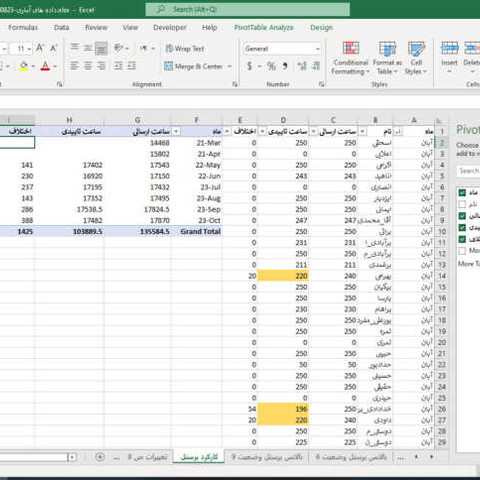Open the filter dropdown for column C header
The height and width of the screenshot is (480, 480).
[313, 131]
